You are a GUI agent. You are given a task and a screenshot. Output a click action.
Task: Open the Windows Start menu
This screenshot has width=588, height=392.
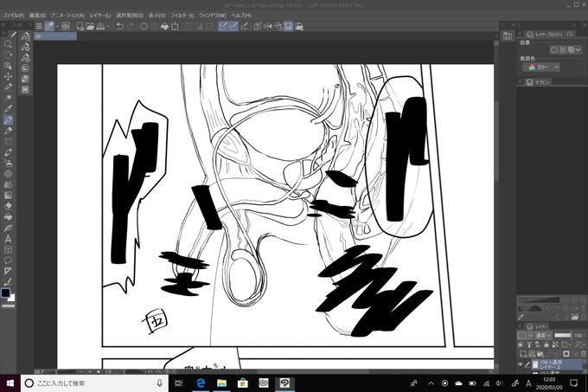[10, 383]
